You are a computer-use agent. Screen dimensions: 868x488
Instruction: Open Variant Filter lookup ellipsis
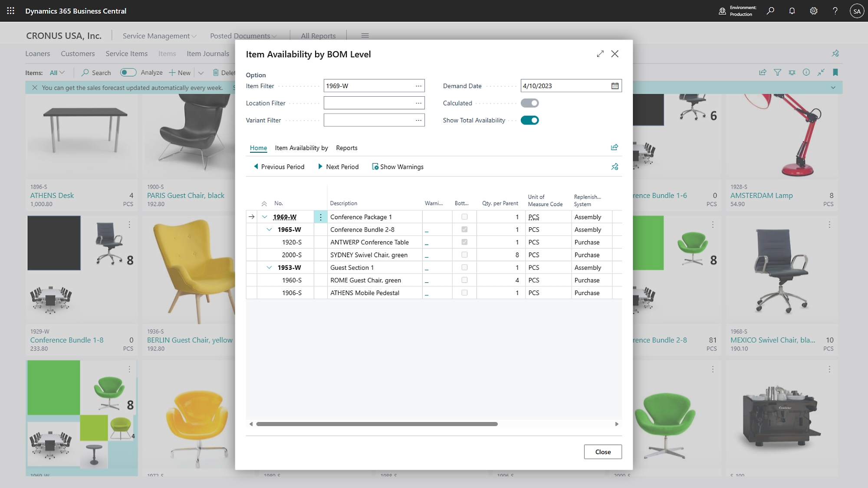(418, 120)
